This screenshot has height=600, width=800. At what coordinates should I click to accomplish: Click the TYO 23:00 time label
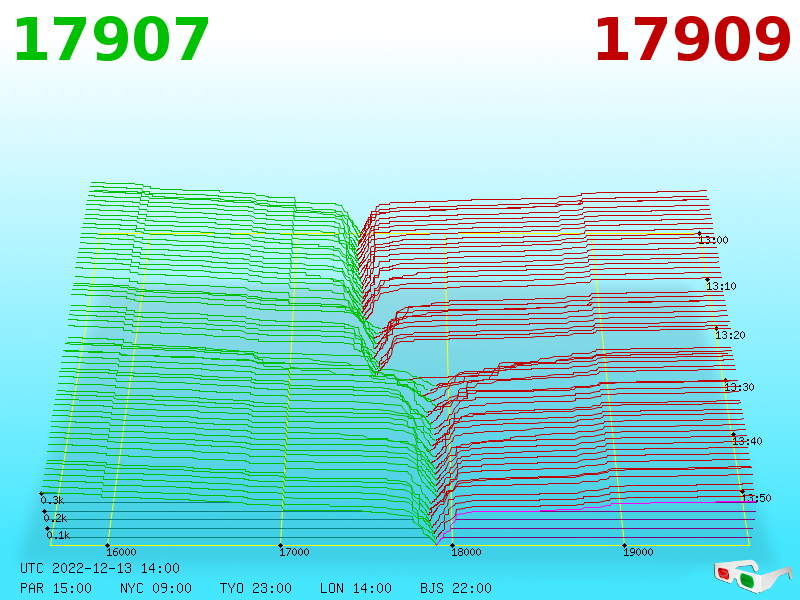256,588
